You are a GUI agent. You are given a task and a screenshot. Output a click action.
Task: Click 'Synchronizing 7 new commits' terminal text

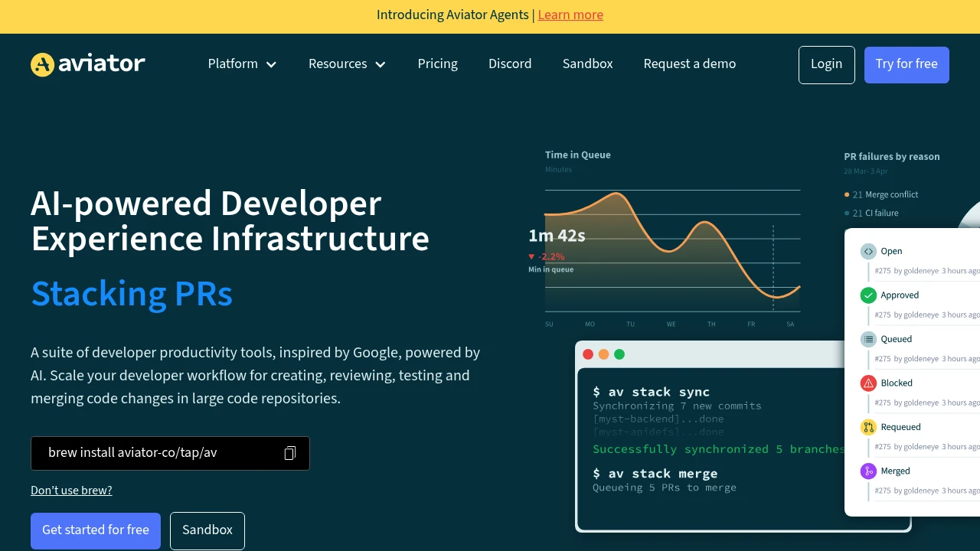(677, 406)
